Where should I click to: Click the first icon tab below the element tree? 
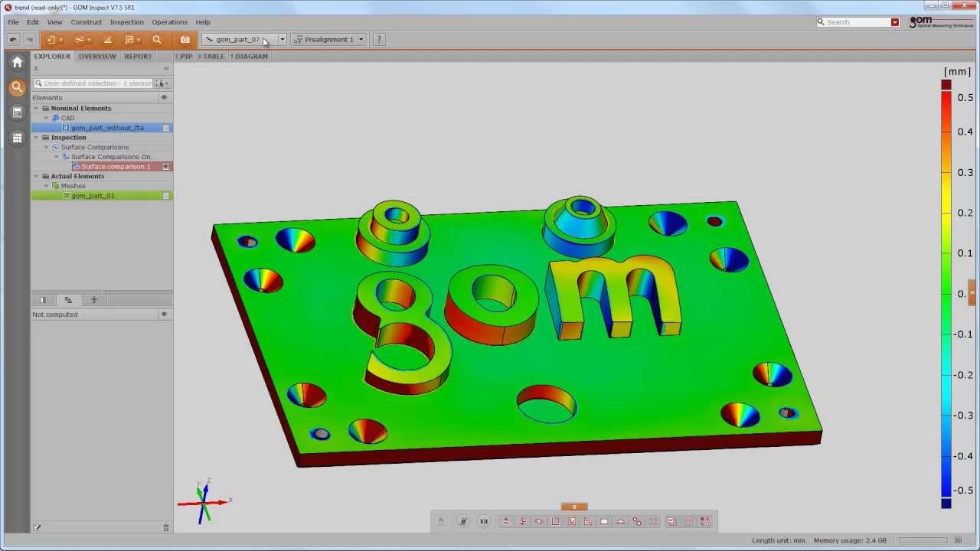tap(43, 300)
